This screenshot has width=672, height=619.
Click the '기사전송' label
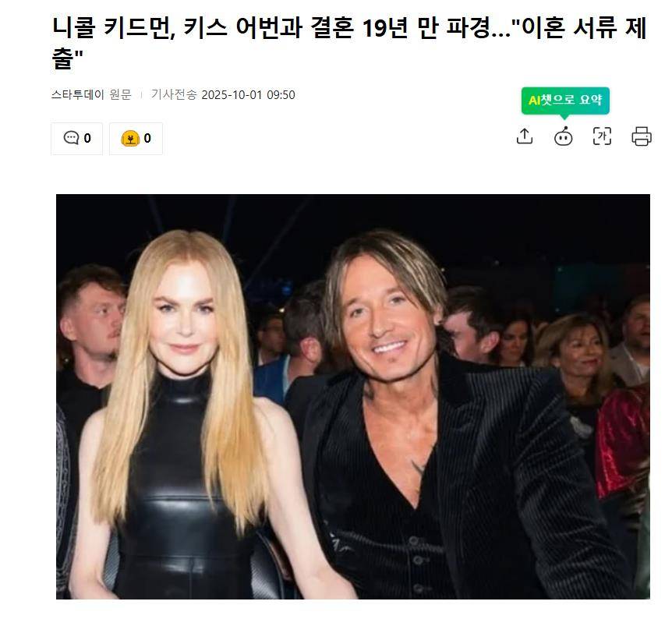(x=174, y=94)
